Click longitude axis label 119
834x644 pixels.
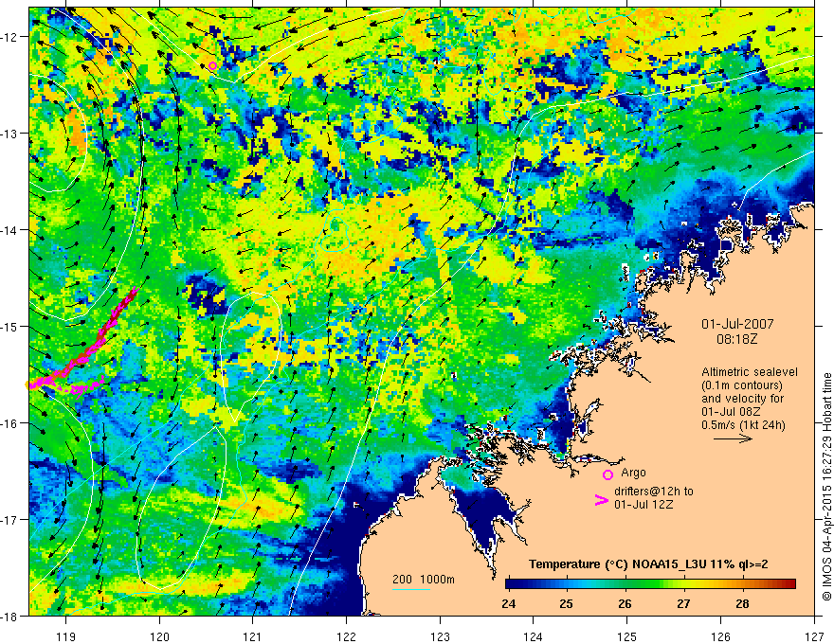[x=65, y=636]
